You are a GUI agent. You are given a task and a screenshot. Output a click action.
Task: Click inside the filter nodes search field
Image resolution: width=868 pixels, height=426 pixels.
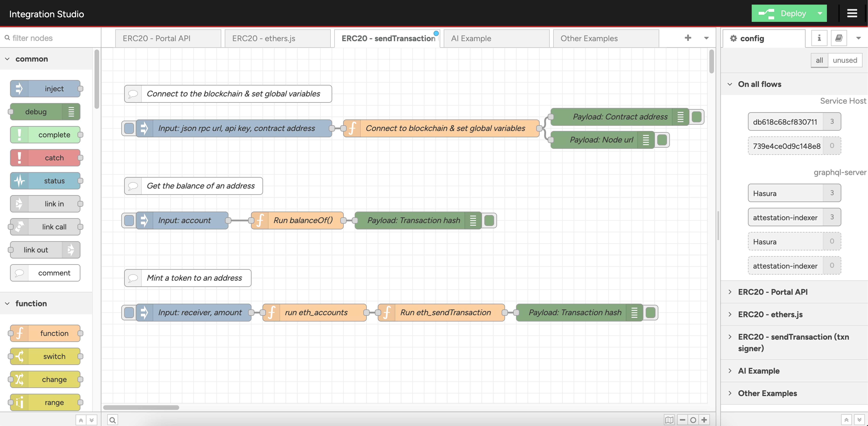click(47, 38)
